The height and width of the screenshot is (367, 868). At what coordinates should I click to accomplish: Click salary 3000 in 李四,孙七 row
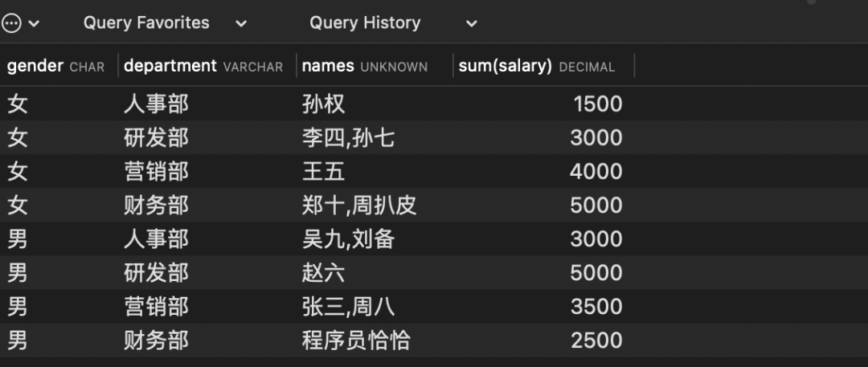click(x=596, y=138)
